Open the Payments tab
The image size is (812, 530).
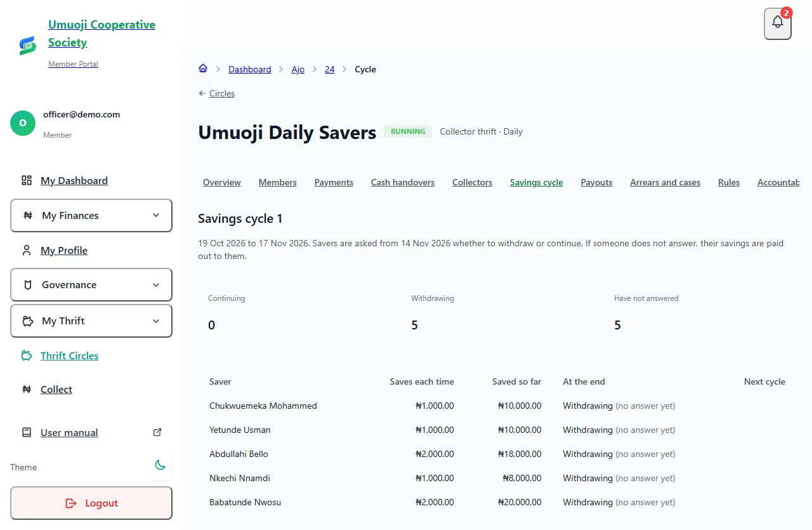(x=334, y=182)
